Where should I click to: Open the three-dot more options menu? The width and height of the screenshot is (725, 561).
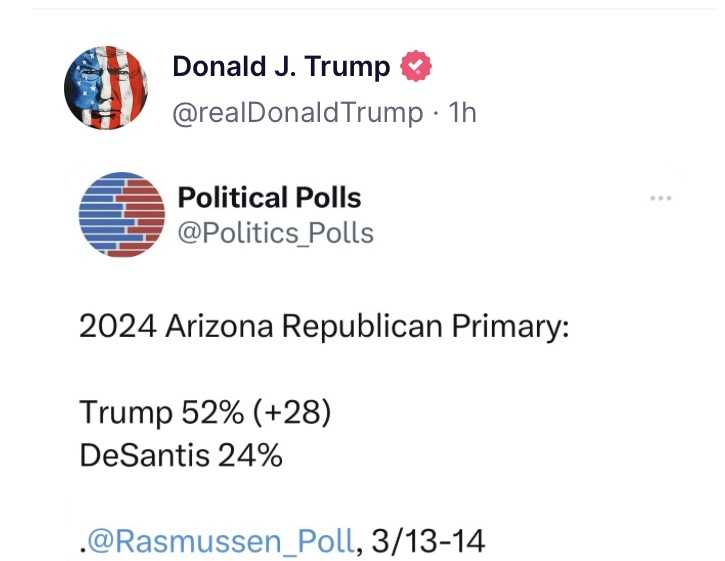[660, 198]
